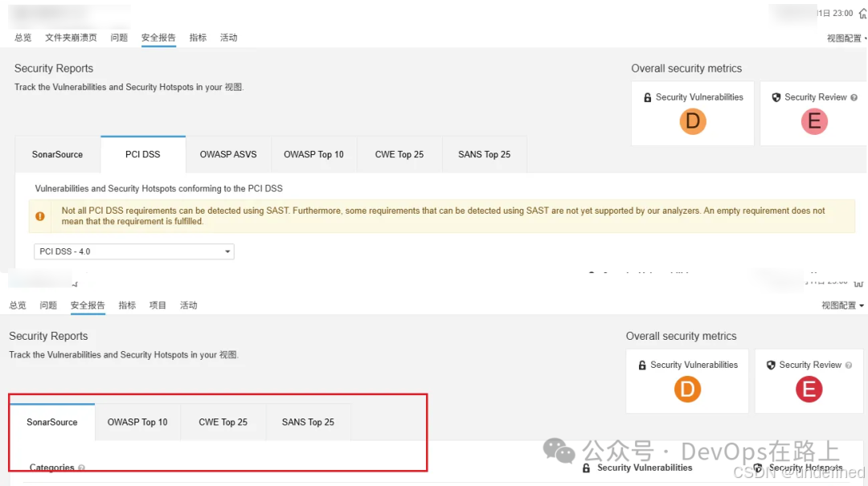Select the 安全报告 tab in upper navigation
The image size is (868, 486).
tap(158, 38)
